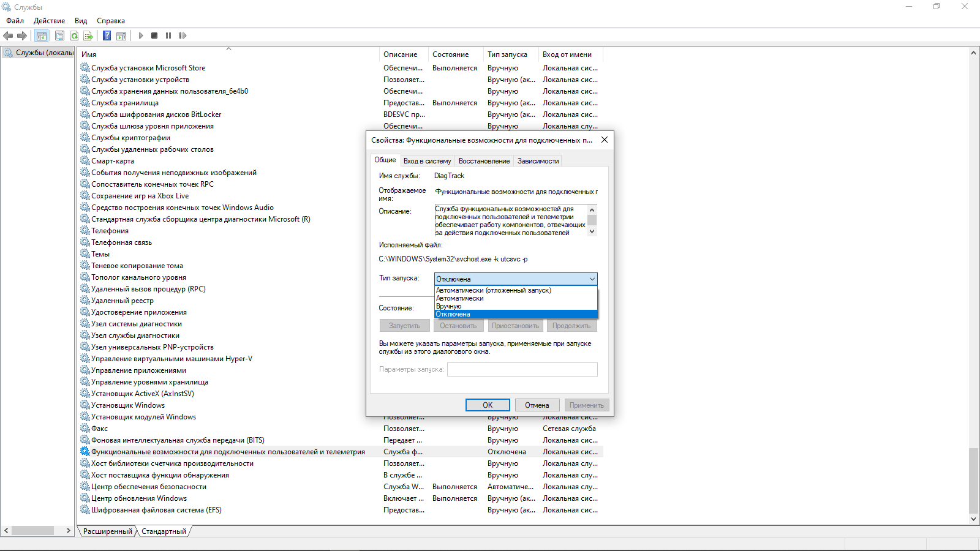
Task: Click gear icon of Удаленный реестр
Action: pyautogui.click(x=85, y=301)
